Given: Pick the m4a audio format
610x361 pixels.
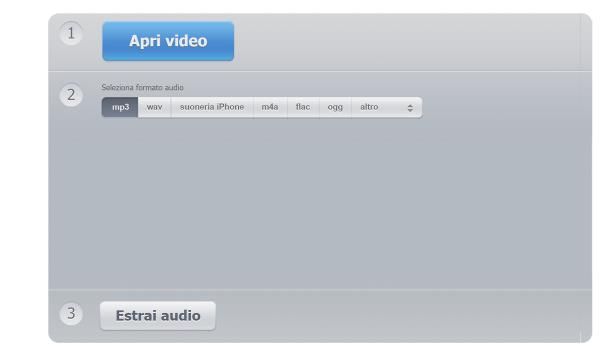Looking at the screenshot, I should pos(270,107).
